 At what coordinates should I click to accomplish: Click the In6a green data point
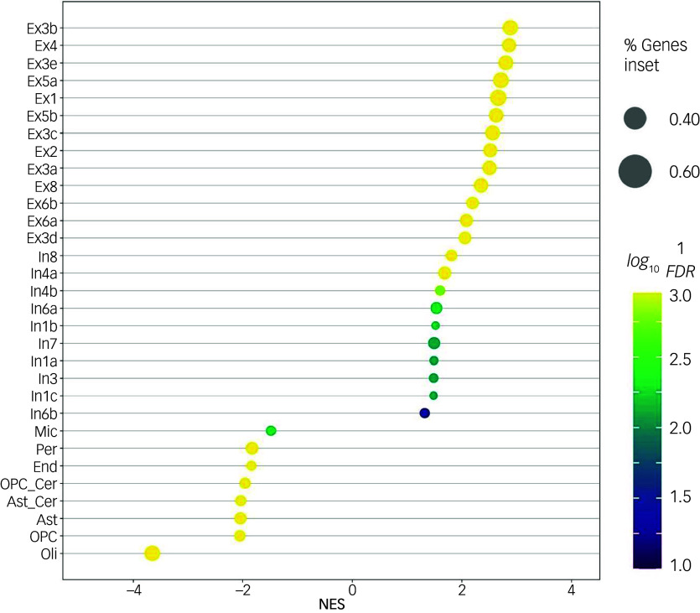(x=437, y=308)
